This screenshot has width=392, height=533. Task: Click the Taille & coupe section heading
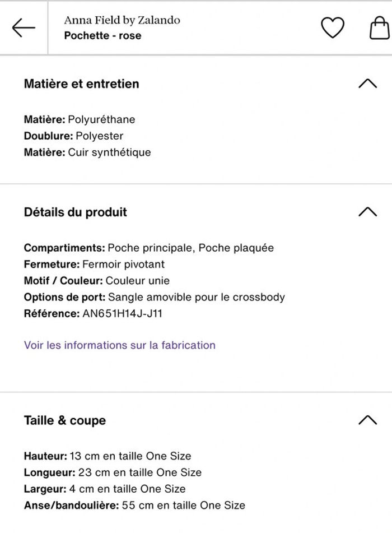click(64, 420)
